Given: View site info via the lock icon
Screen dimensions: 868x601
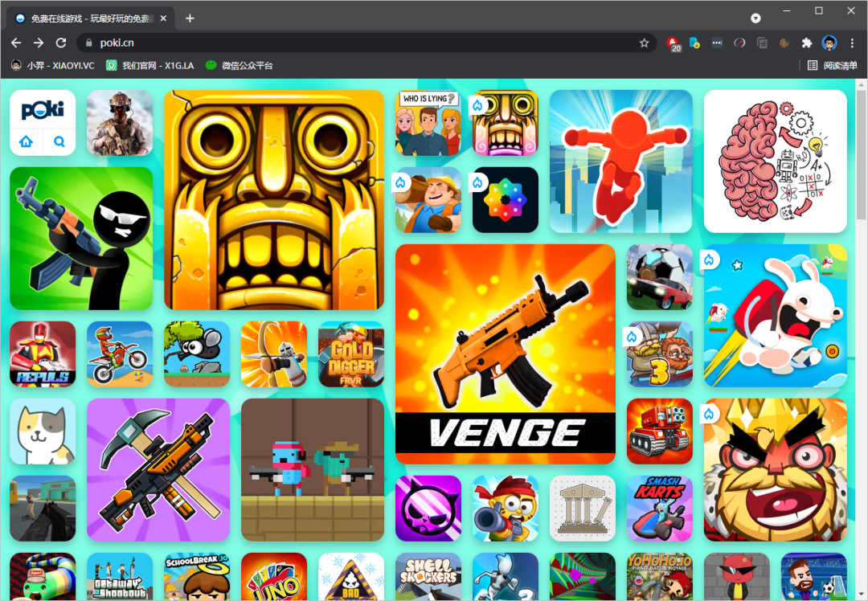Looking at the screenshot, I should [88, 43].
